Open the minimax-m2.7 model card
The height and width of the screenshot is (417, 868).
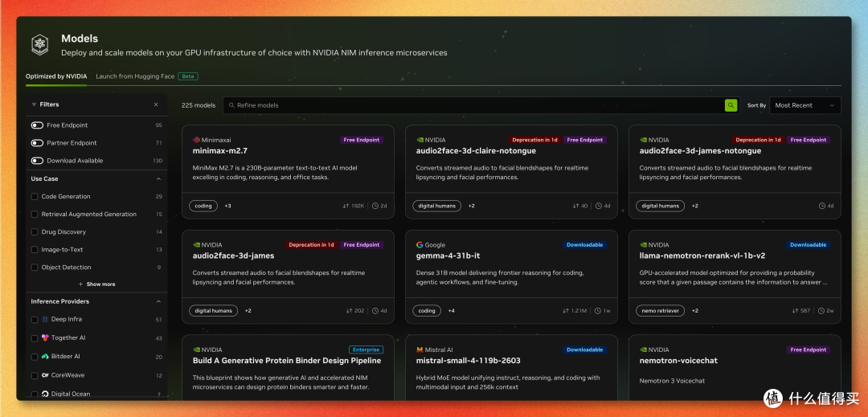coord(288,172)
